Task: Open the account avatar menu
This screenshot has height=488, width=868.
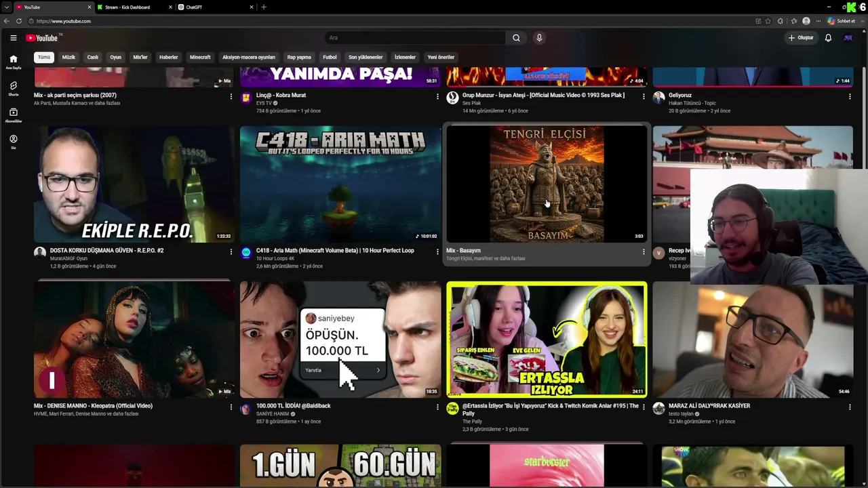Action: [848, 38]
